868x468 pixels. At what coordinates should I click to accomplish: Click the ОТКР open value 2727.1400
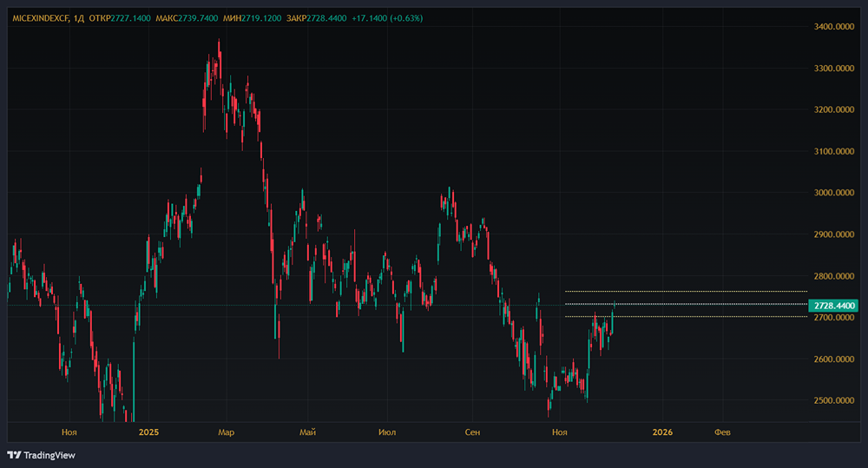pyautogui.click(x=130, y=17)
